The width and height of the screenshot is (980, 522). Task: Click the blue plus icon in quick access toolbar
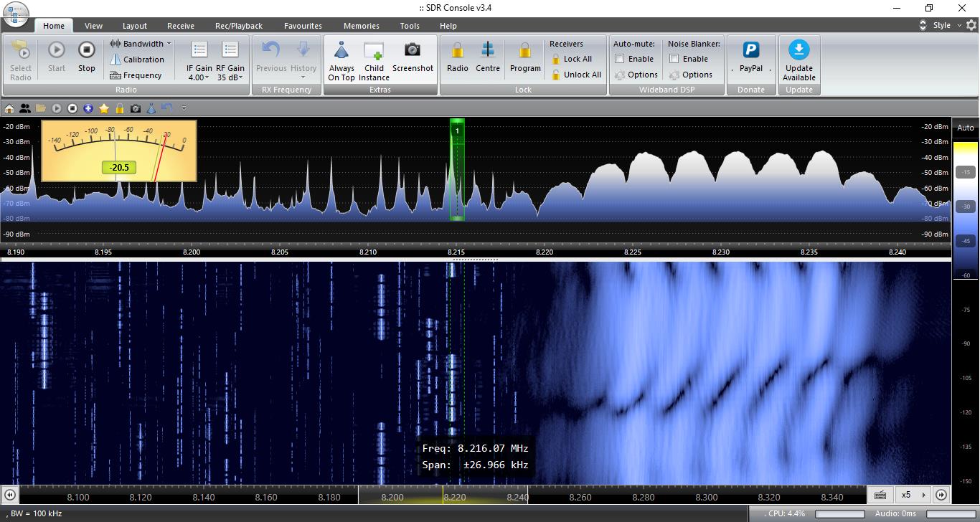(x=88, y=108)
